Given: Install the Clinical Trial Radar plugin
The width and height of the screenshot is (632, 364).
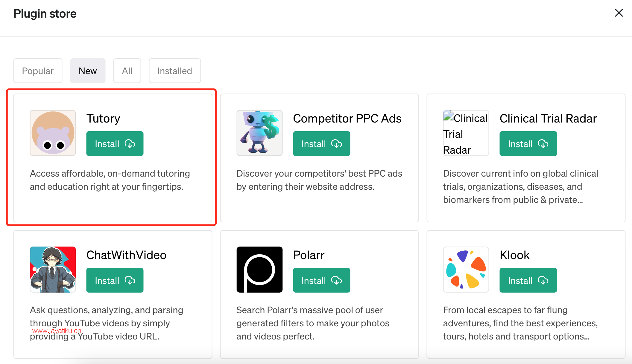Looking at the screenshot, I should point(528,144).
